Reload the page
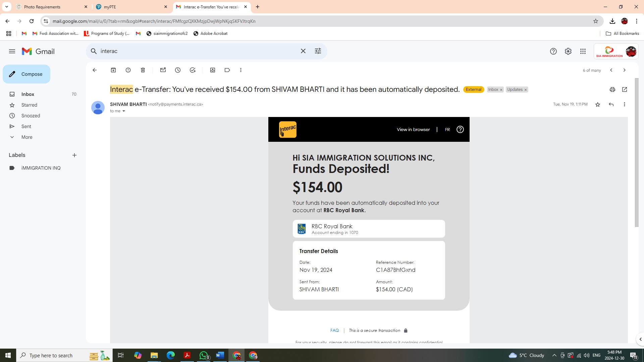The width and height of the screenshot is (644, 362). 32,21
